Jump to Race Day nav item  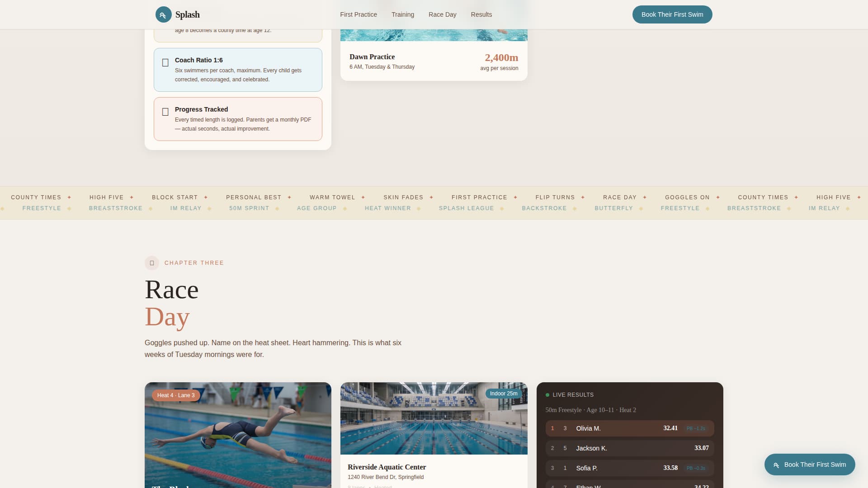[x=442, y=14]
